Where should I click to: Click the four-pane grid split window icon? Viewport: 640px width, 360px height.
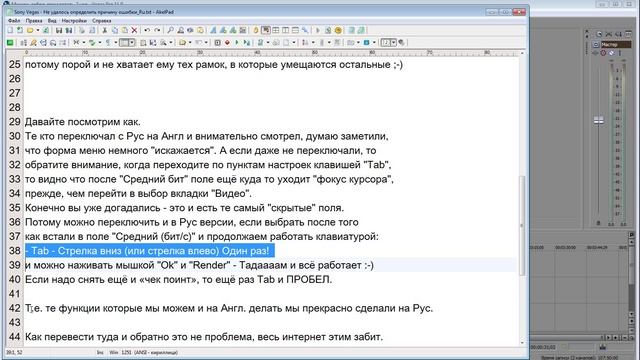276,30
